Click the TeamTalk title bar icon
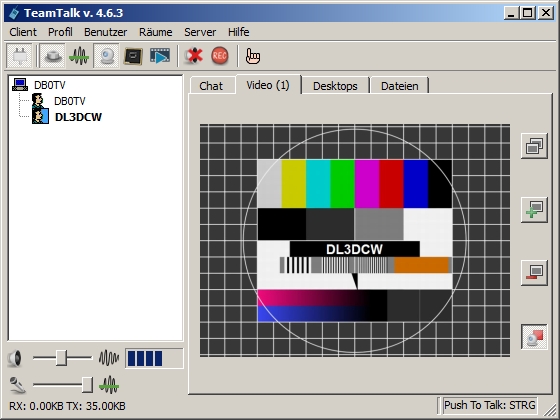This screenshot has height=420, width=560. (x=14, y=13)
